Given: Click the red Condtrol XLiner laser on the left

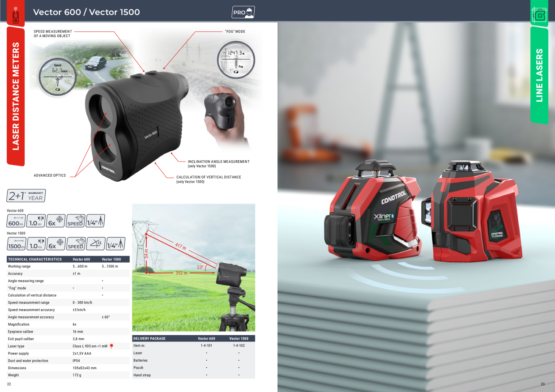Looking at the screenshot, I should coord(373,210).
